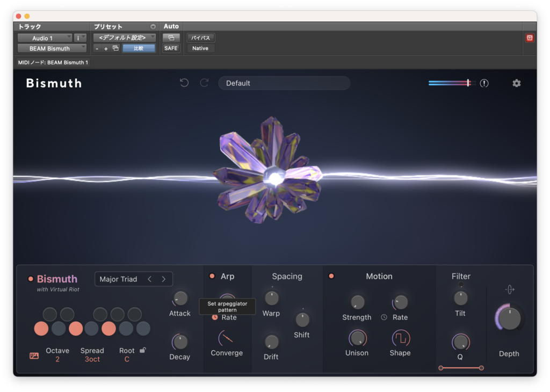Screen dimensions: 550x392
Task: Click the Shift spacing knob
Action: 302,320
